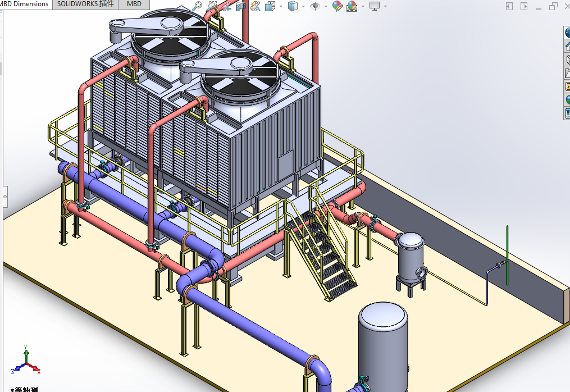
Task: Click the Zoom to Fit icon
Action: [197, 6]
